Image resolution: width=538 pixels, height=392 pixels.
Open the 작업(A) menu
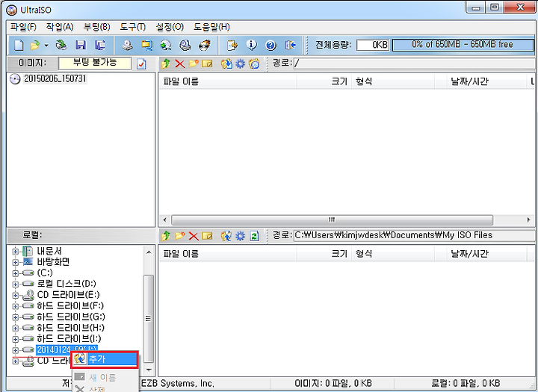(x=60, y=27)
